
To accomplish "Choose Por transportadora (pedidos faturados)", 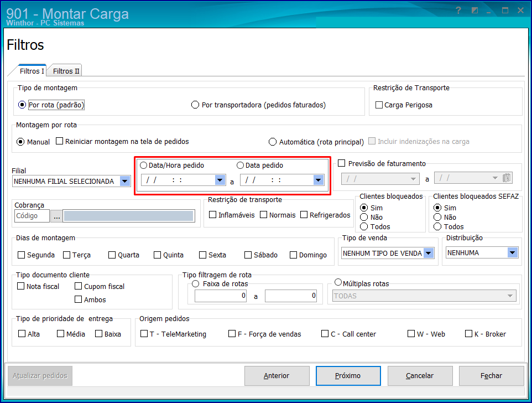I will pyautogui.click(x=195, y=105).
